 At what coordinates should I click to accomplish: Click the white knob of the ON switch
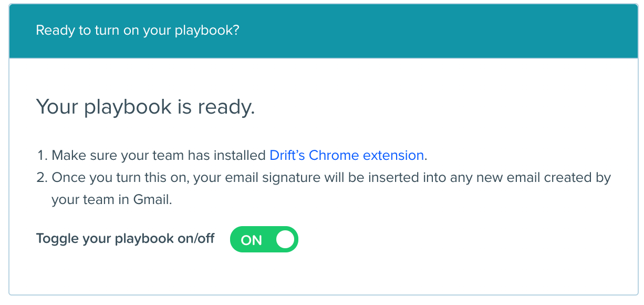285,239
